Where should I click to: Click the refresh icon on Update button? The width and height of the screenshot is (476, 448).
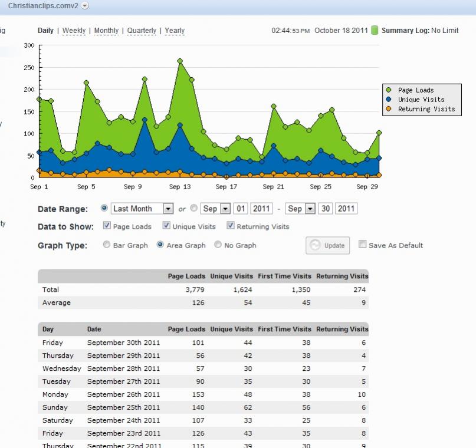[315, 245]
